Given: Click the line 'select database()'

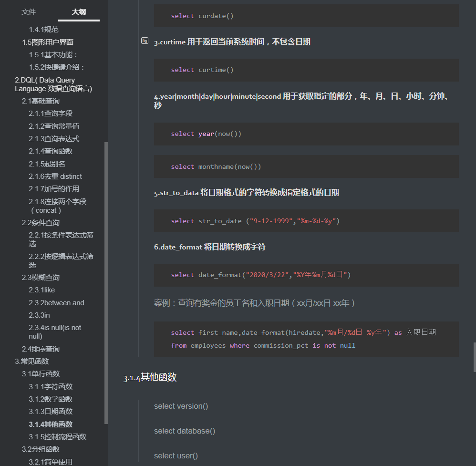Looking at the screenshot, I should coord(185,431).
